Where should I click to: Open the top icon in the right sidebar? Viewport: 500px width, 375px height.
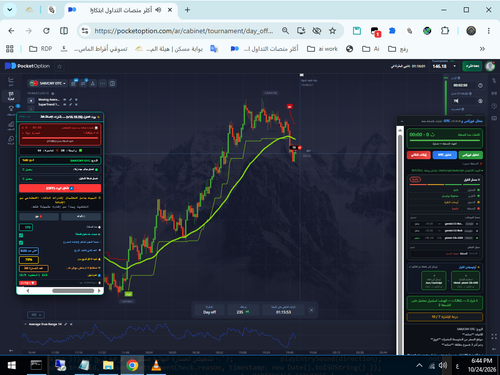point(494,81)
